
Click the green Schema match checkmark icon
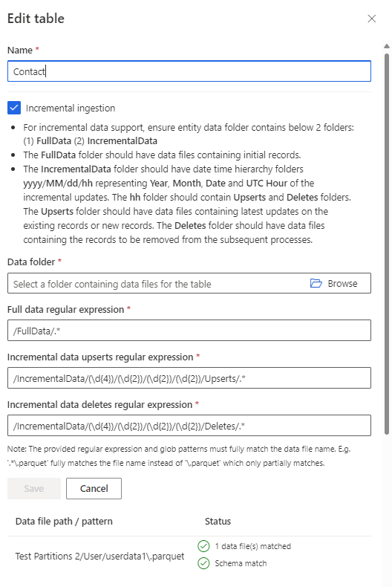[x=203, y=563]
